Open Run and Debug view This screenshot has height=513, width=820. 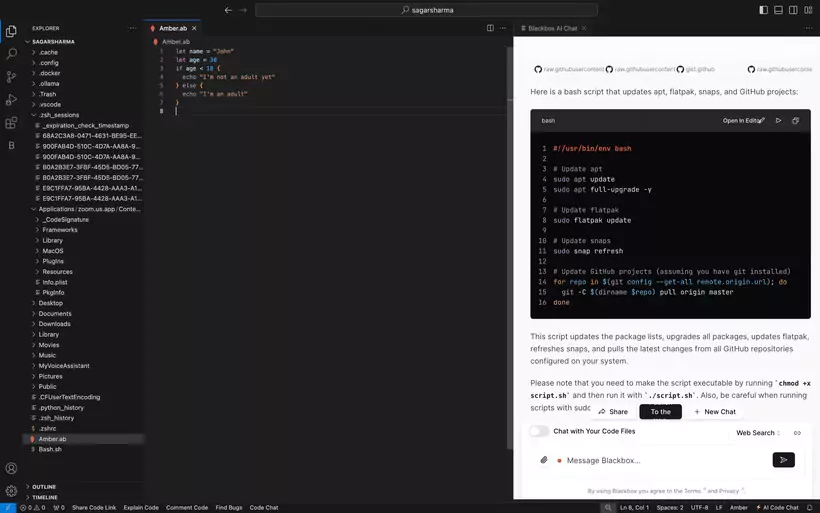point(11,100)
